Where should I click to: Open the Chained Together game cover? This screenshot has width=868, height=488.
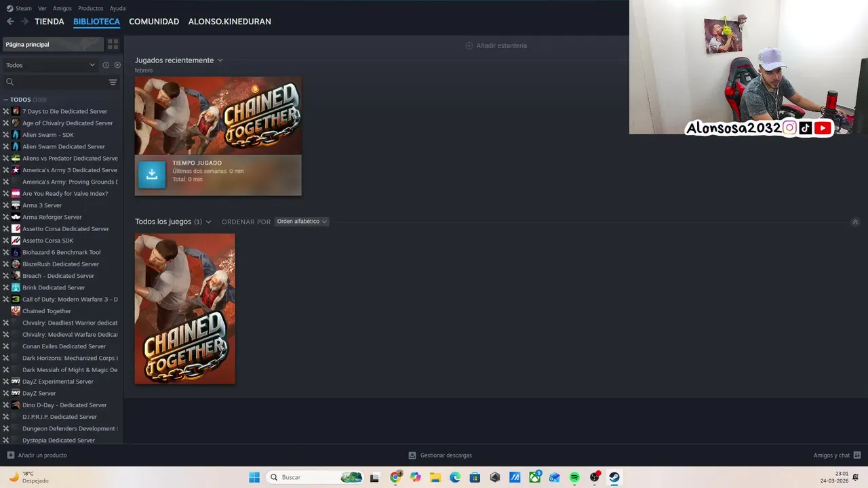(185, 309)
